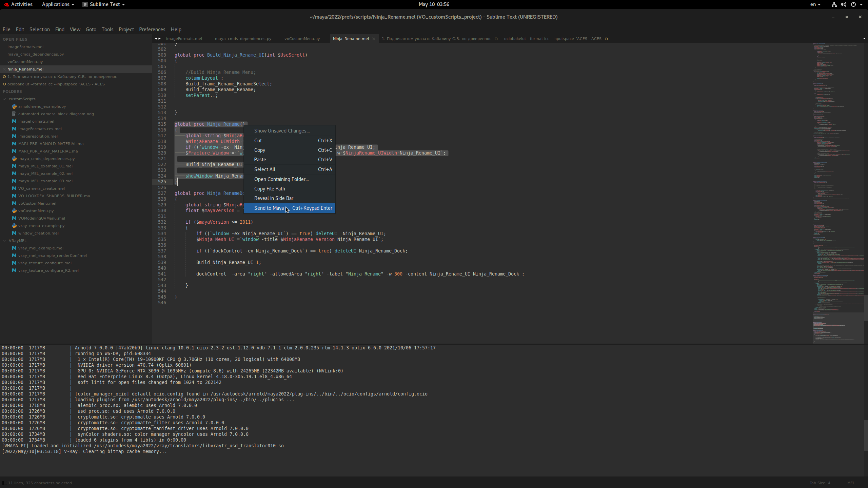Click the right tab-scroll arrow in the tab bar
Screen dimensions: 868x488
click(x=160, y=39)
